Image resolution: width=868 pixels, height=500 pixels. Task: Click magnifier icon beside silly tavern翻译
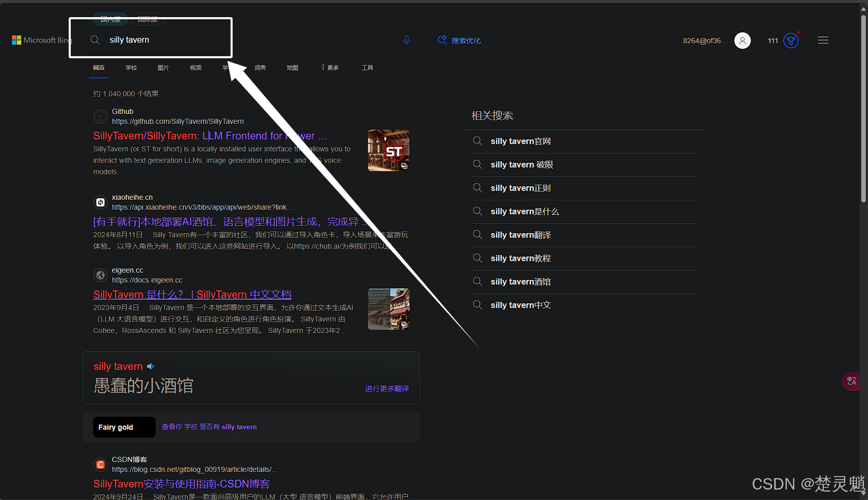477,235
